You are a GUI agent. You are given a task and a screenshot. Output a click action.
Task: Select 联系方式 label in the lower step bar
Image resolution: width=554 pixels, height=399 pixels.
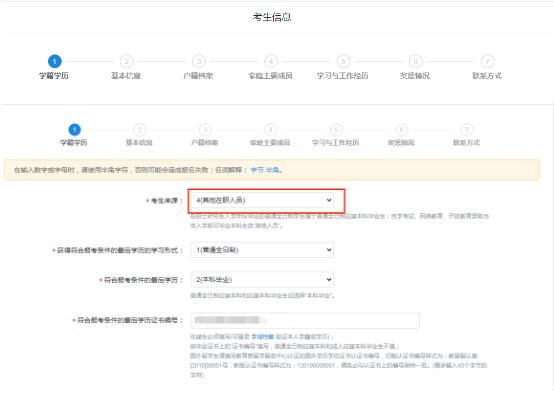466,142
